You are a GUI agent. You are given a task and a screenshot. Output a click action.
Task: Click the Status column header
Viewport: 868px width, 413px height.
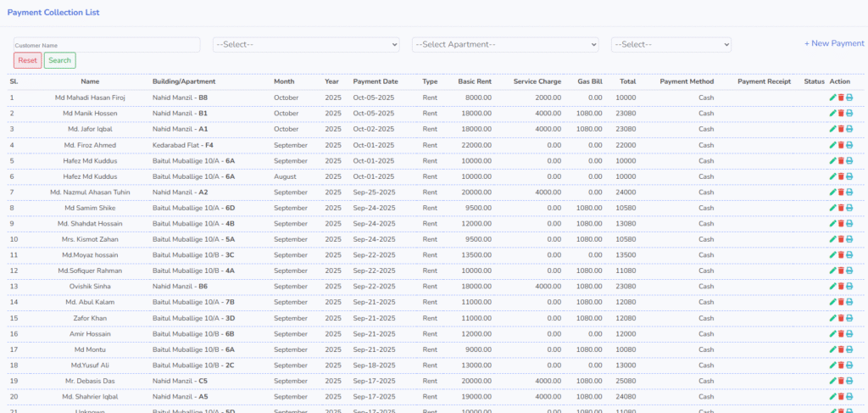pyautogui.click(x=815, y=81)
